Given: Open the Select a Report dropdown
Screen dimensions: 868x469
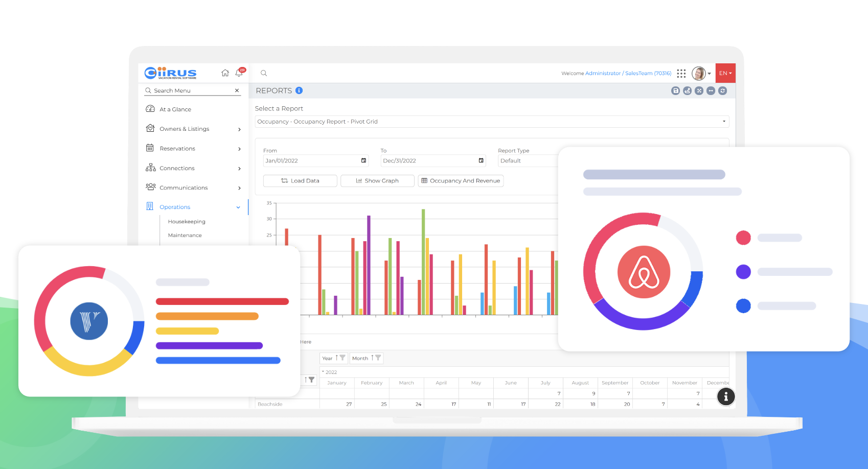Looking at the screenshot, I should pos(492,122).
